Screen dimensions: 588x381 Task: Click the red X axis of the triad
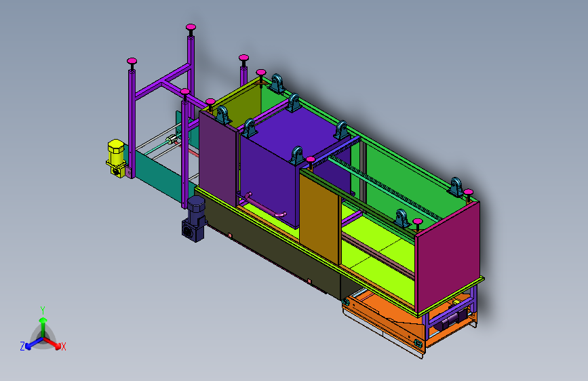pyautogui.click(x=54, y=344)
